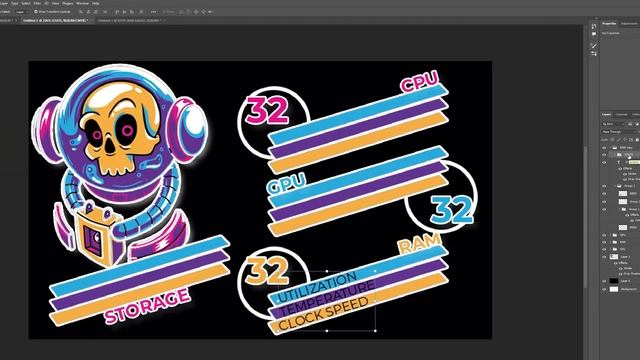
Task: Select the Properties tab
Action: coord(609,24)
